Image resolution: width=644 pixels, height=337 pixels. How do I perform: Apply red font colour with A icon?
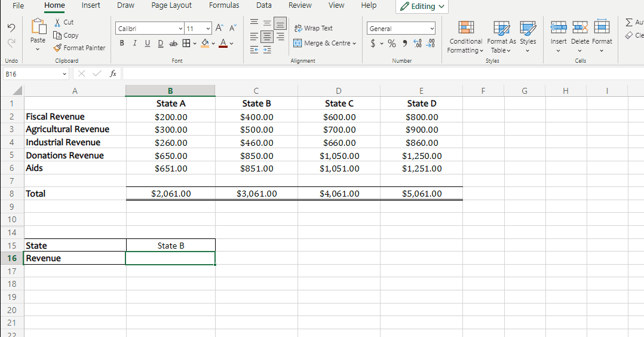coord(223,43)
